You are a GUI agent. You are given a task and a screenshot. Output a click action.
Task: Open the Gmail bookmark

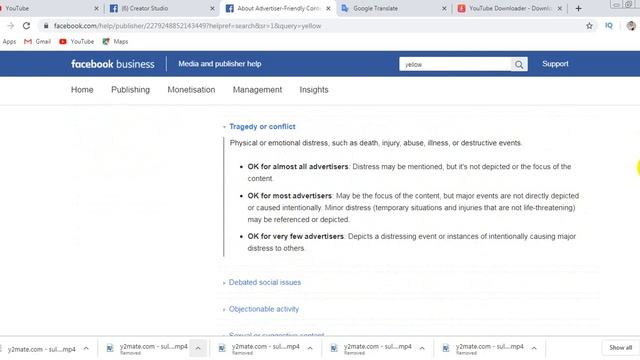click(x=38, y=42)
